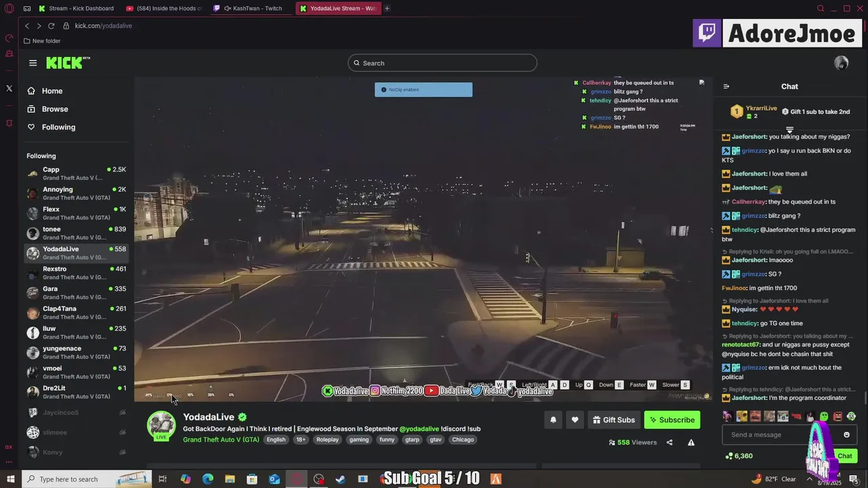Open your profile avatar menu
The image size is (868, 488).
841,63
